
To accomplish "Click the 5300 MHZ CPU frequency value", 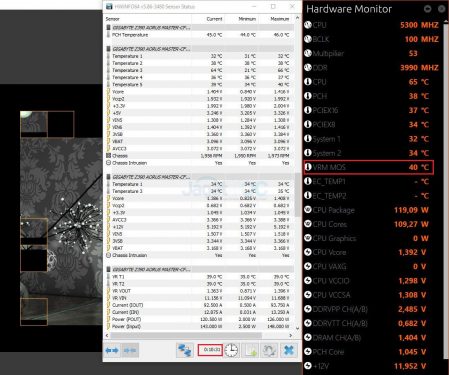I will [x=419, y=25].
